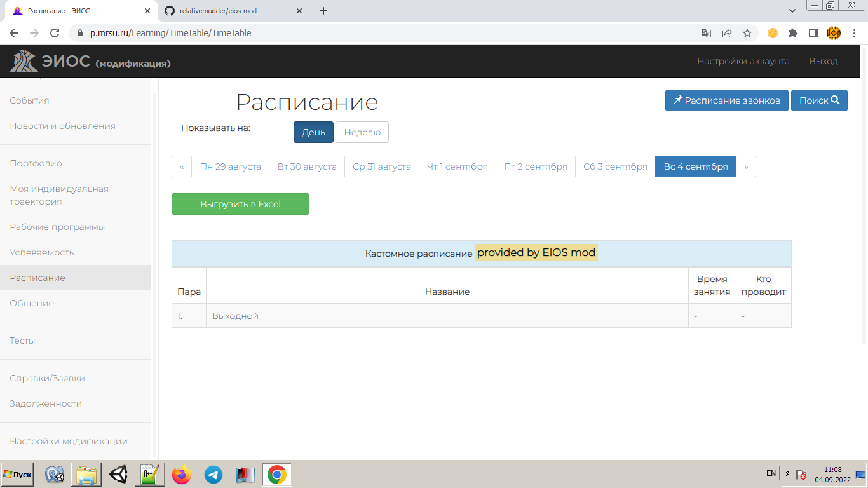Click the Google Translate icon in the address bar

tap(701, 32)
